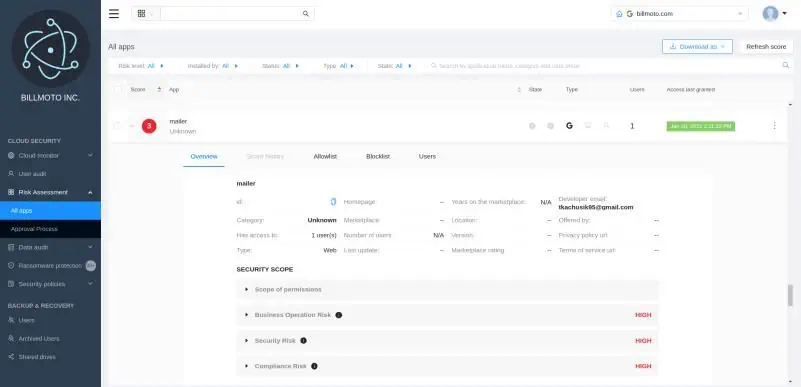Click the home icon in the domain selector
Image resolution: width=801 pixels, height=387 pixels.
pyautogui.click(x=619, y=14)
